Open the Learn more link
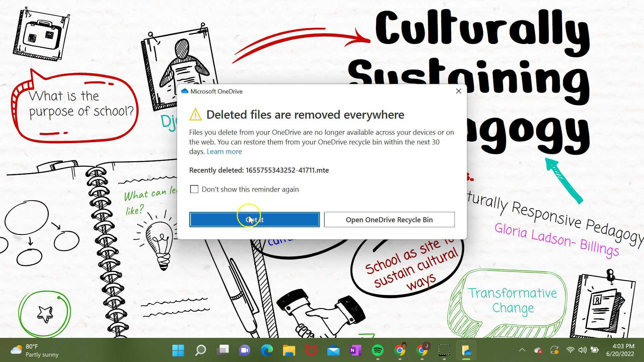 point(224,152)
